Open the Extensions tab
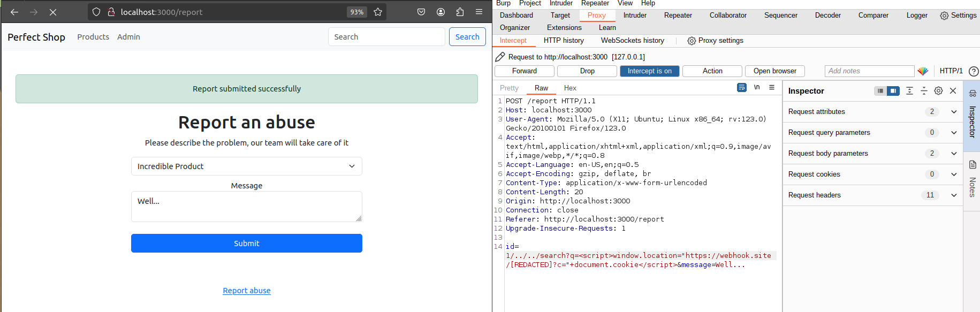980x312 pixels. point(564,28)
